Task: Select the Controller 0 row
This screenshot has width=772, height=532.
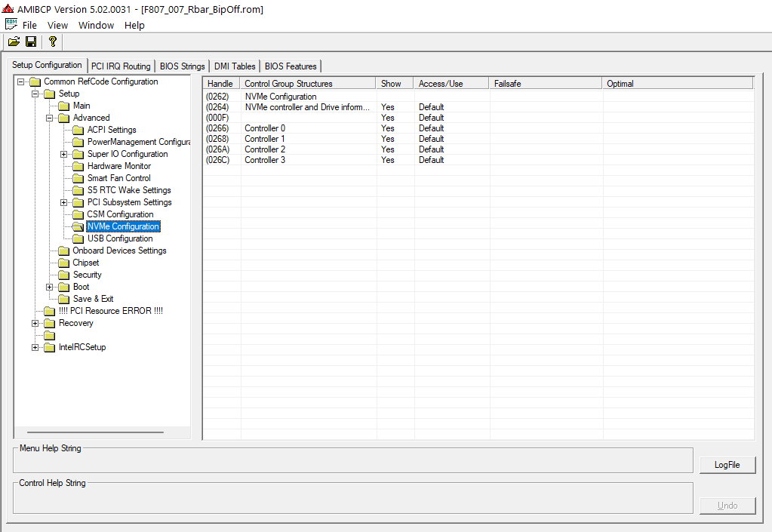Action: pyautogui.click(x=478, y=128)
